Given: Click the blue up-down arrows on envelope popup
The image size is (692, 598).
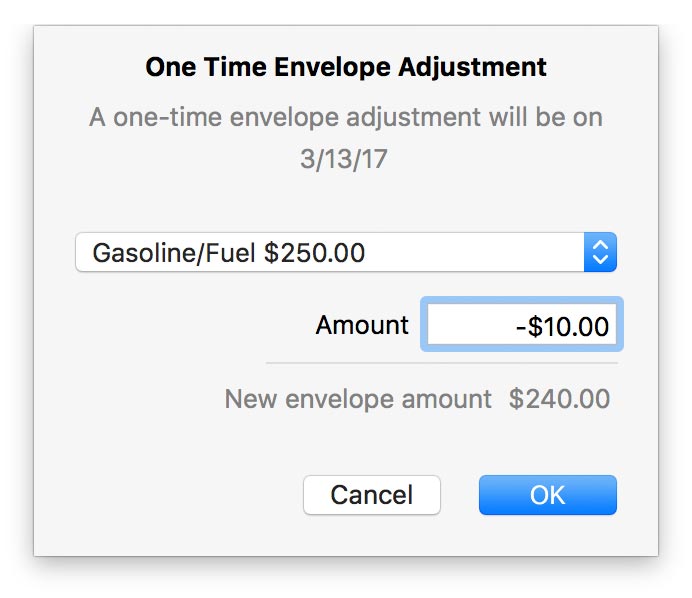Looking at the screenshot, I should pos(600,253).
